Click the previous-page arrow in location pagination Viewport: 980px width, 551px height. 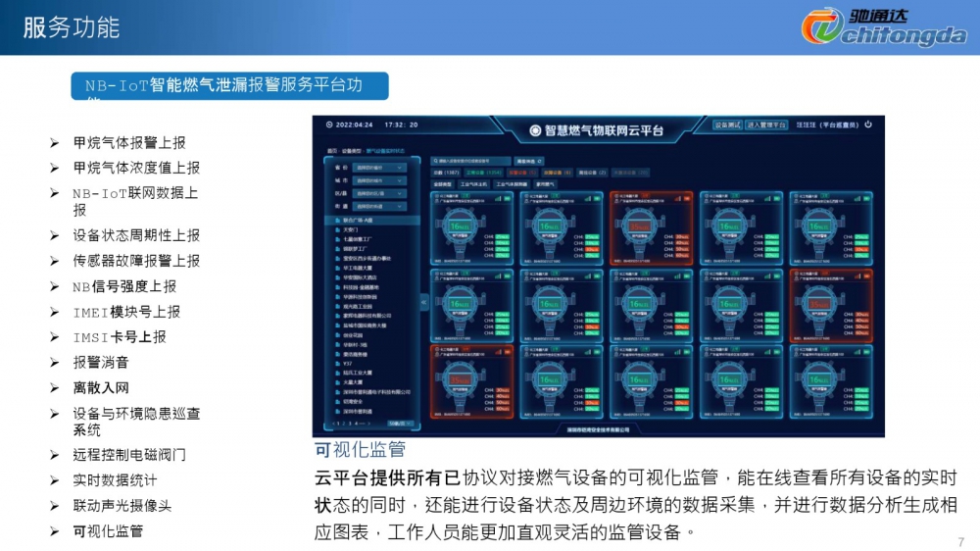click(x=332, y=424)
